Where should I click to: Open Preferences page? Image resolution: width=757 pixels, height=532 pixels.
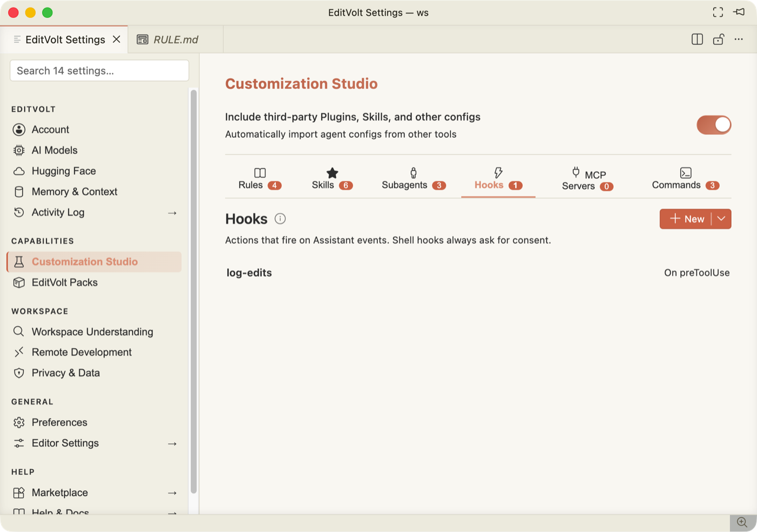click(94, 422)
